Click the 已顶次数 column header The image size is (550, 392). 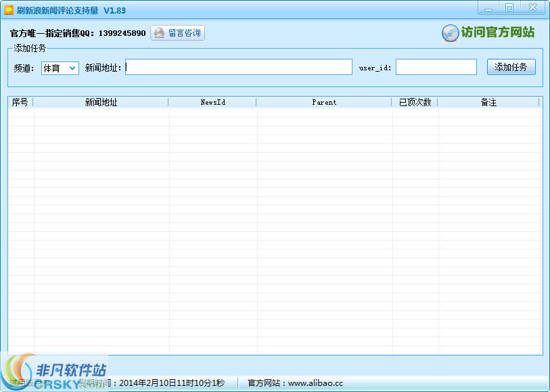pyautogui.click(x=415, y=102)
